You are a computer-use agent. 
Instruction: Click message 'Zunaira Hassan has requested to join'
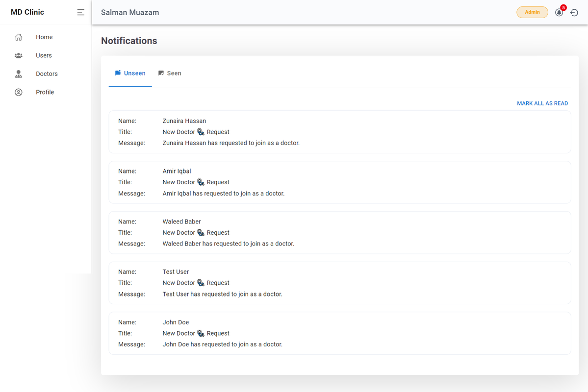pos(231,143)
